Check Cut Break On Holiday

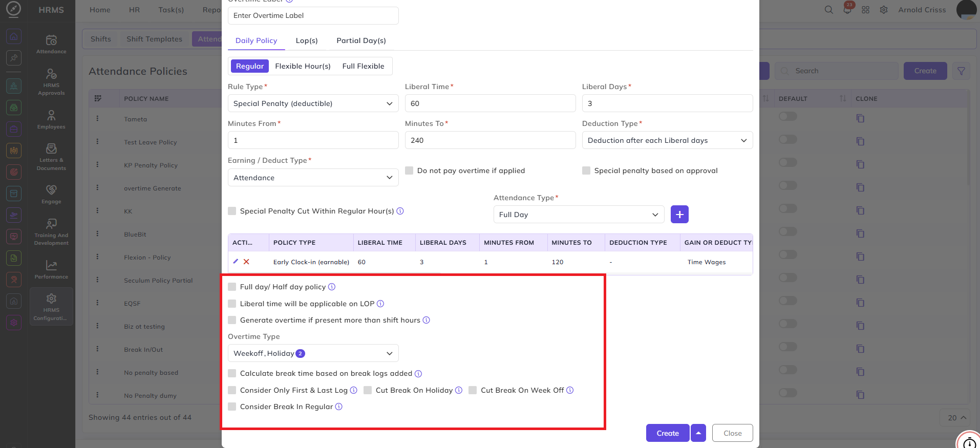click(368, 390)
